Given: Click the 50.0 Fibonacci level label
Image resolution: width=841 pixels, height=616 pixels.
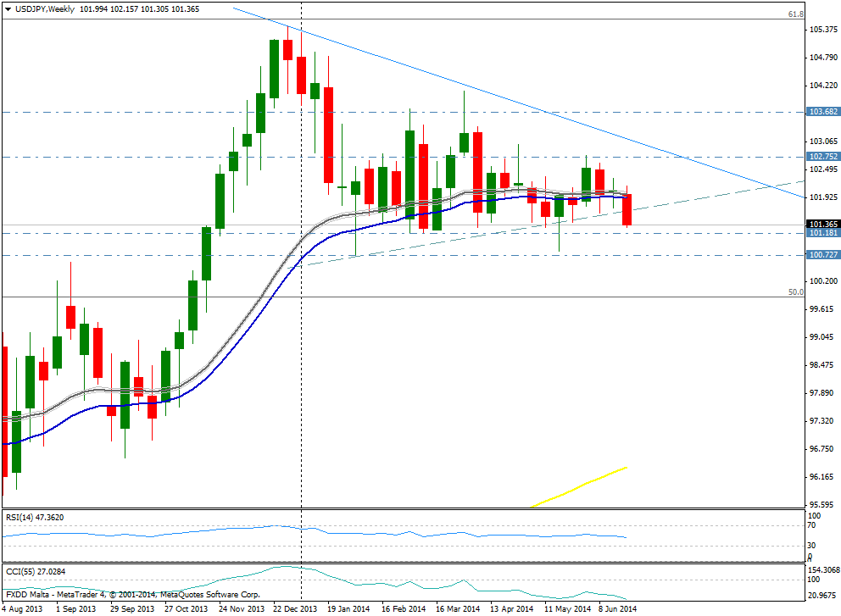Looking at the screenshot, I should point(796,291).
